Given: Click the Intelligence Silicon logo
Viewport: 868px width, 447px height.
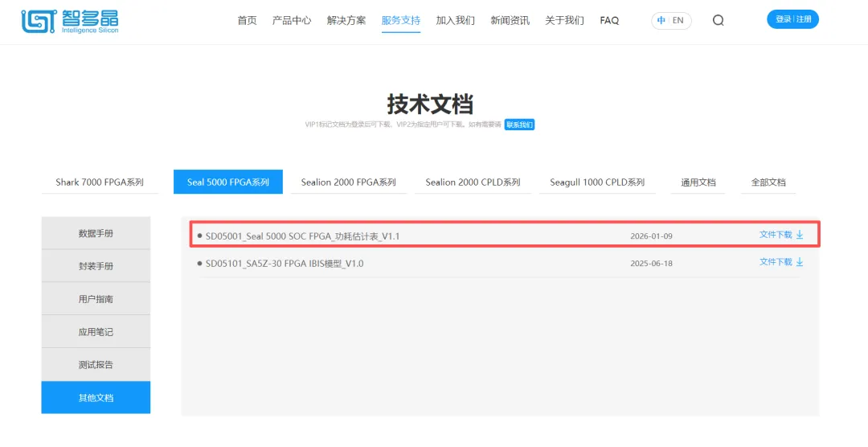Looking at the screenshot, I should 70,21.
